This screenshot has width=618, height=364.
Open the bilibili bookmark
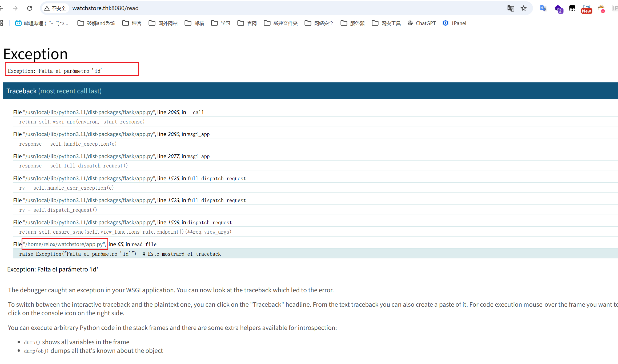42,23
